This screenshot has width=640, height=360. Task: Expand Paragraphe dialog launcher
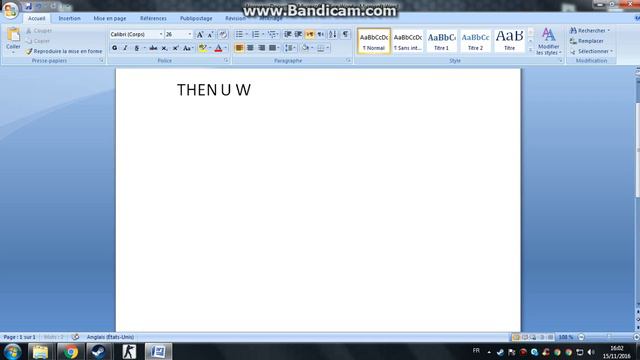348,60
